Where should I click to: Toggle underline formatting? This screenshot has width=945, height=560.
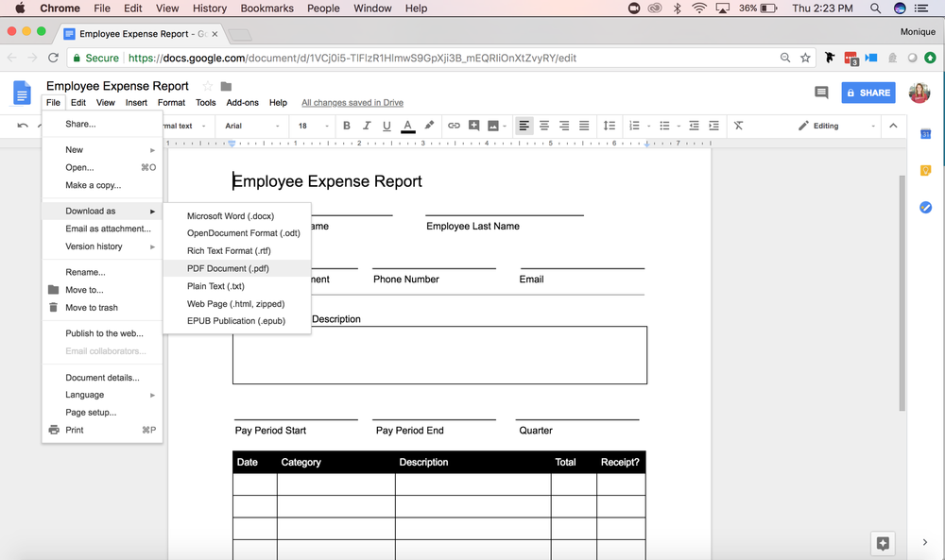point(387,125)
